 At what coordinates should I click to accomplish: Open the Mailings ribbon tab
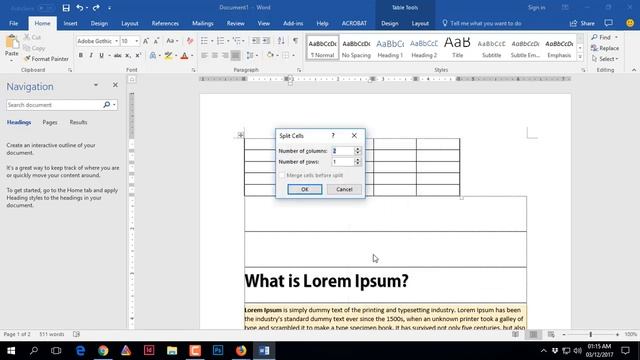click(203, 23)
